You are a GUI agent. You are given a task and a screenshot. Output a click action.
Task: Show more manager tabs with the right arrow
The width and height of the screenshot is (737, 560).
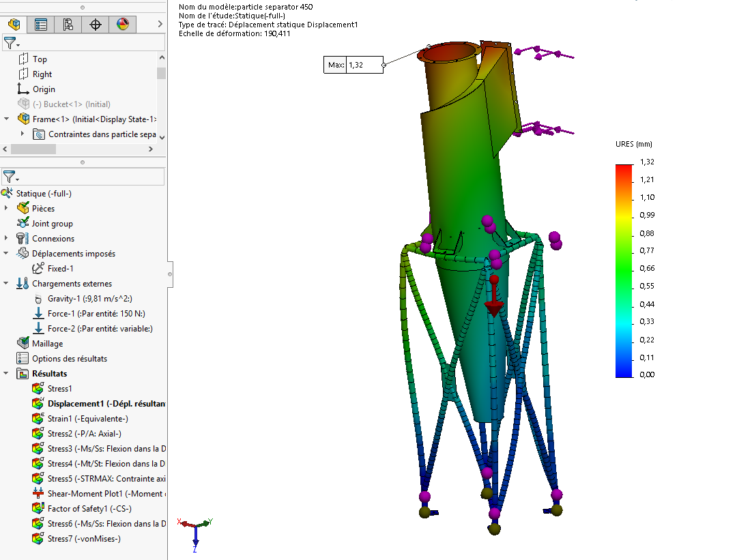pos(160,24)
